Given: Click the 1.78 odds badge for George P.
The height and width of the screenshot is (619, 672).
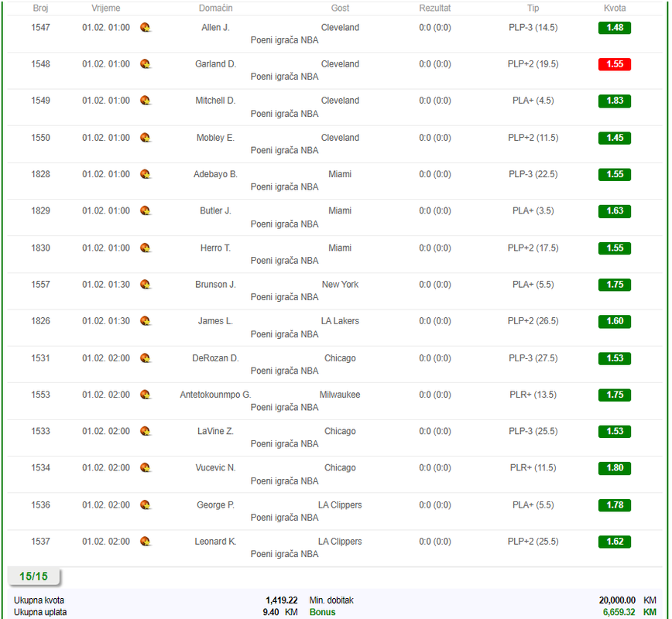Looking at the screenshot, I should coord(615,505).
